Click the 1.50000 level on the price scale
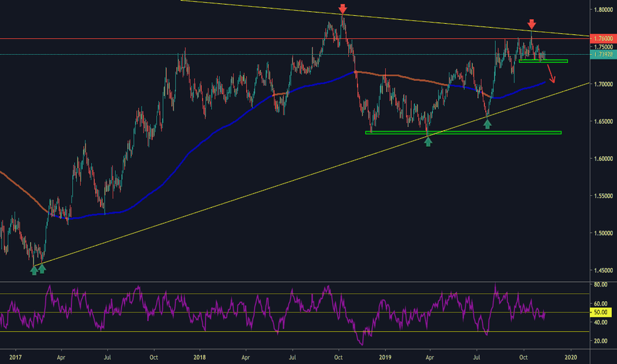Screen dimensions: 617x364 [603, 233]
